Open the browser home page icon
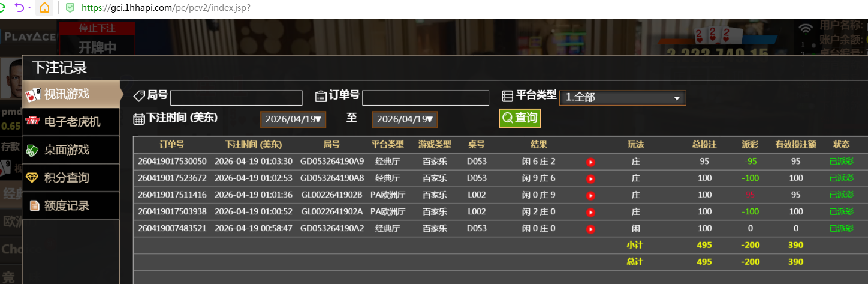 pos(44,8)
